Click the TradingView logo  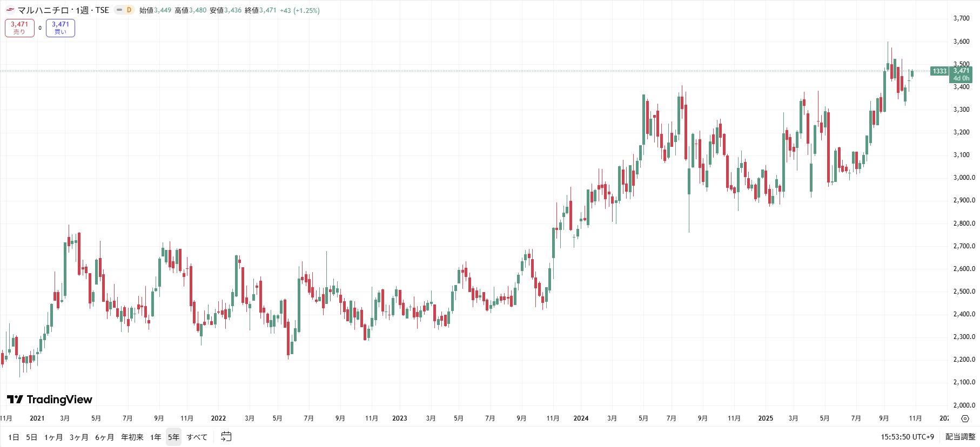pos(50,399)
